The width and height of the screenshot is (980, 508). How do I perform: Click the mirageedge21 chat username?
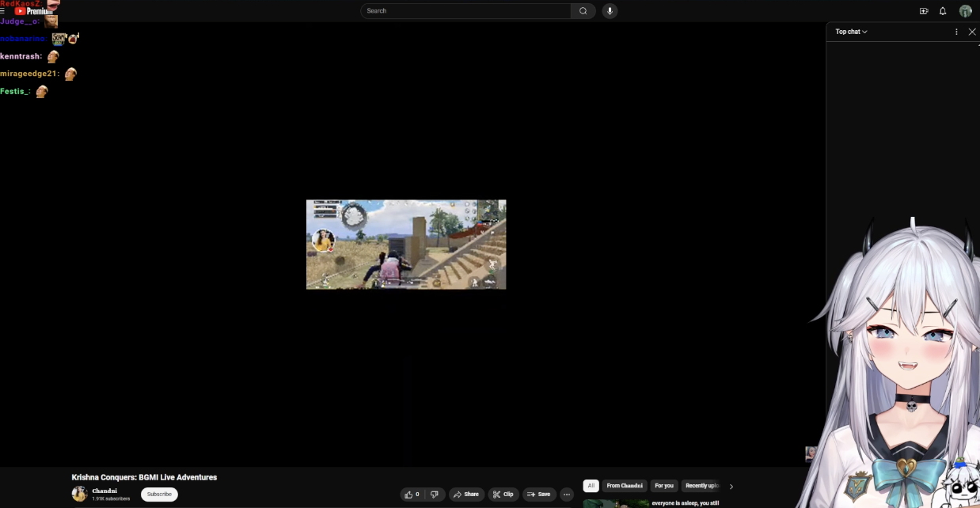(x=30, y=74)
